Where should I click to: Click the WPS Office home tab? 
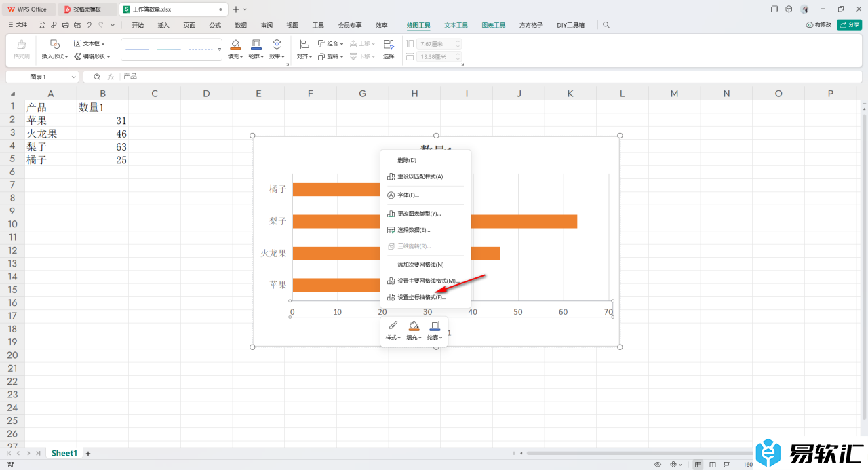tap(28, 9)
